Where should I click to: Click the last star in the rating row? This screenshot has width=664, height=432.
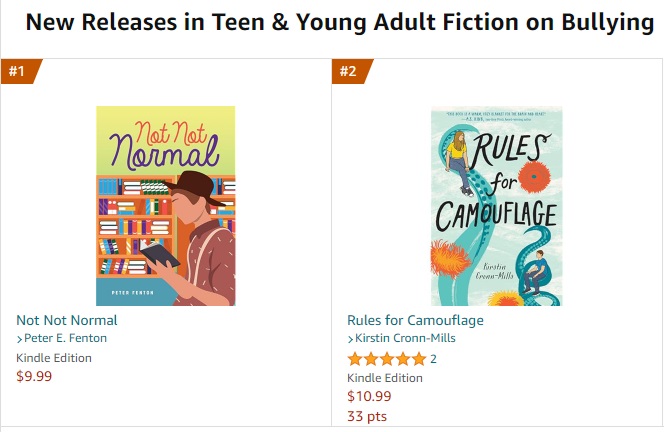(x=418, y=359)
